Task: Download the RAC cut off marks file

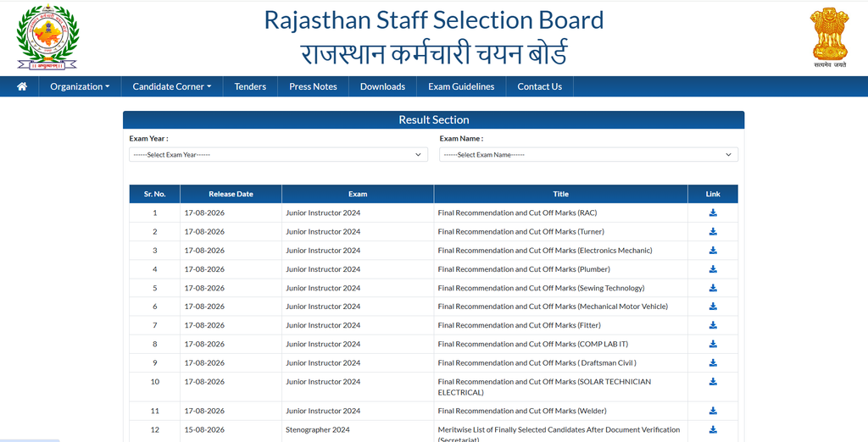Action: pos(713,213)
